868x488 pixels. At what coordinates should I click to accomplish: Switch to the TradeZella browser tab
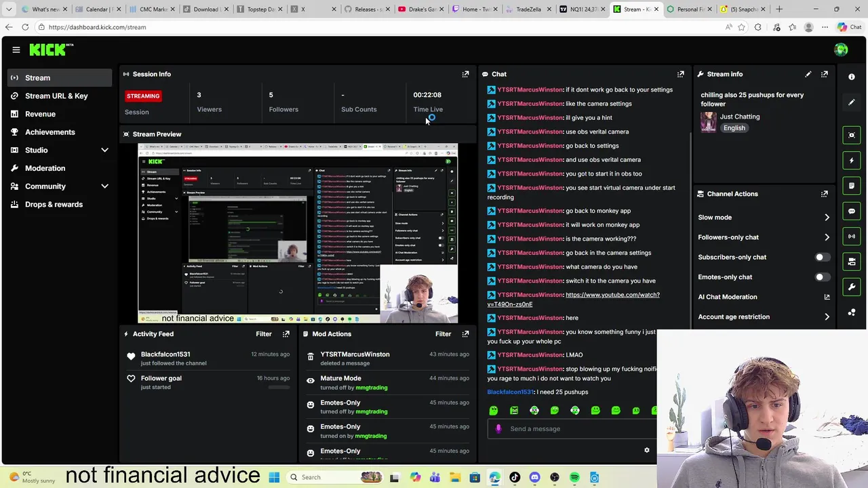click(x=528, y=9)
